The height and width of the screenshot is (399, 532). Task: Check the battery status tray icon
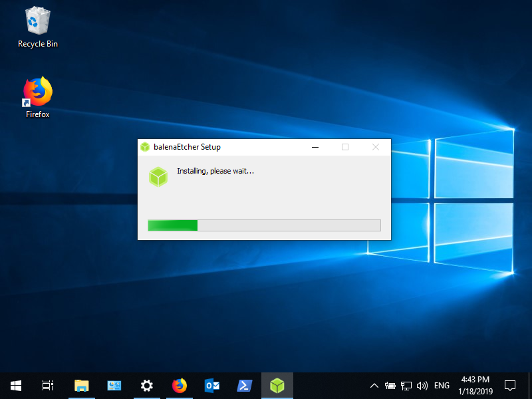(390, 386)
